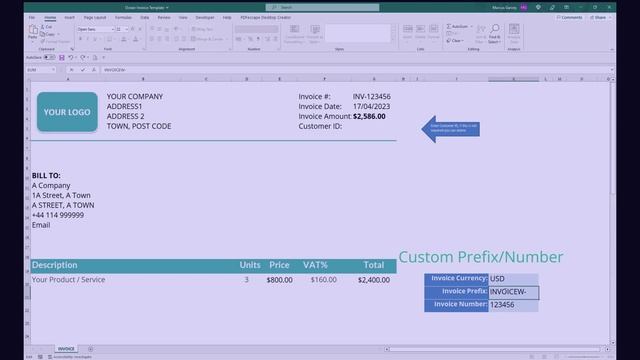This screenshot has width=640, height=360.
Task: Open Find & Select magnifier
Action: (x=494, y=34)
